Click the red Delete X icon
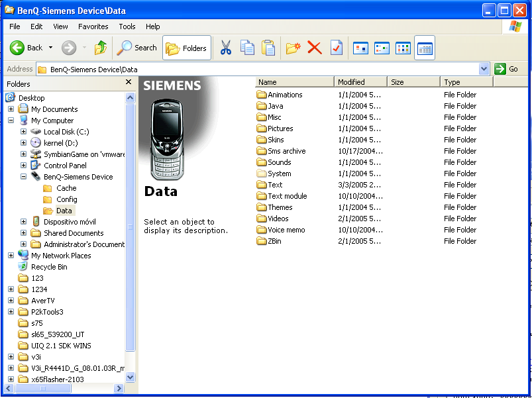The width and height of the screenshot is (532, 398). tap(315, 48)
